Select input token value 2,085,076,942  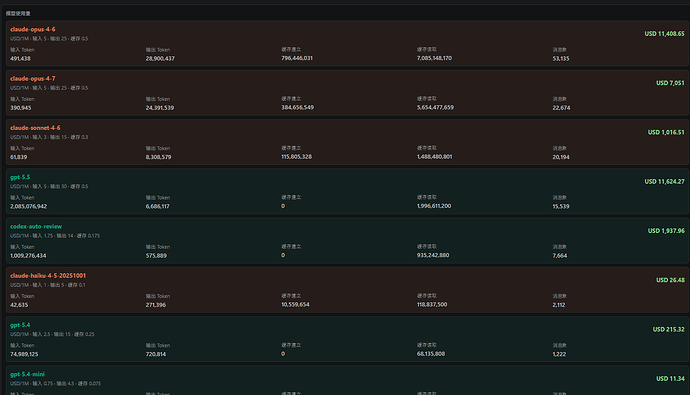(29, 206)
